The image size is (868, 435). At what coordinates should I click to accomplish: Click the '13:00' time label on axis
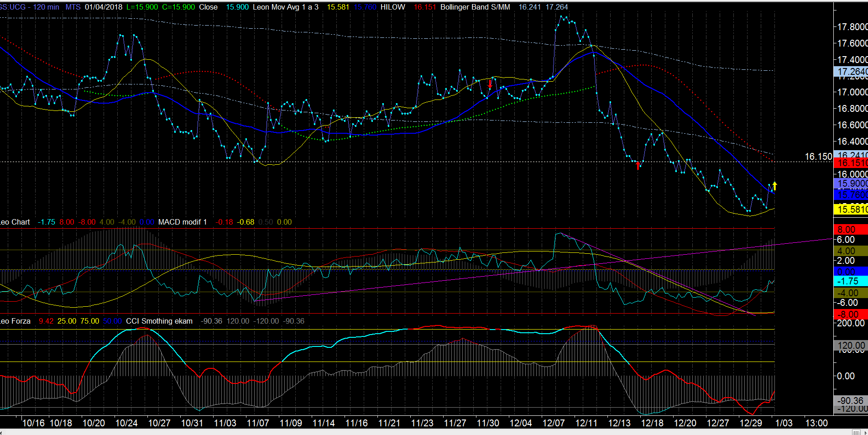[x=816, y=423]
